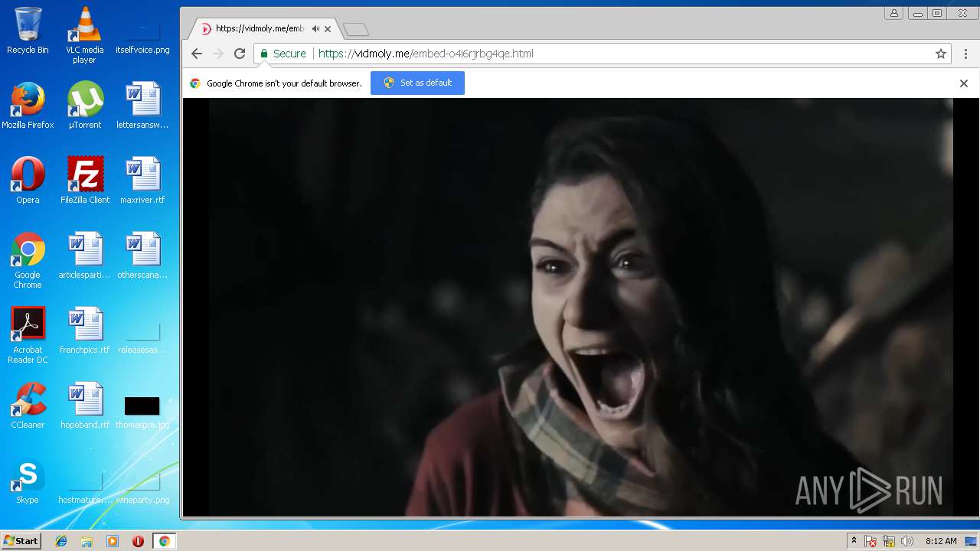
Task: Reload the vidmoly page
Action: pyautogui.click(x=240, y=54)
